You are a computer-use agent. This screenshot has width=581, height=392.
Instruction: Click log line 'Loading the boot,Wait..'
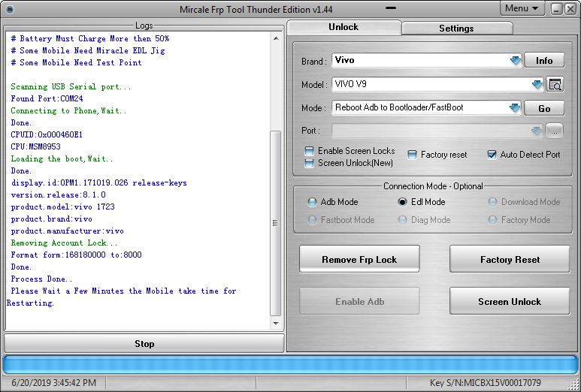tap(62, 159)
